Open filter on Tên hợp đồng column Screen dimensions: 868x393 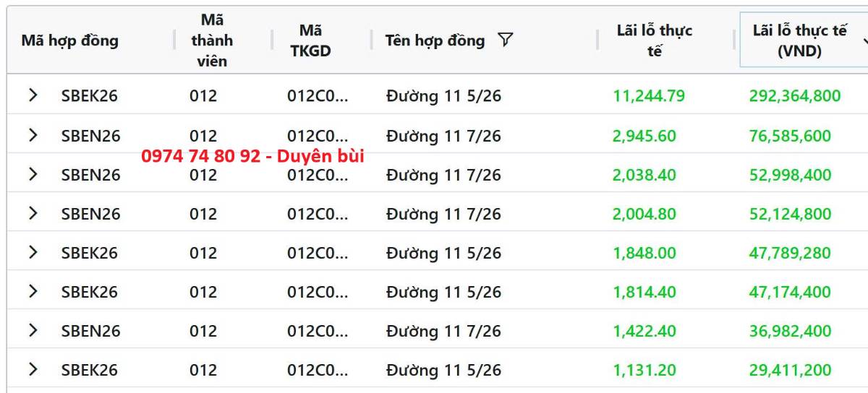pos(506,40)
